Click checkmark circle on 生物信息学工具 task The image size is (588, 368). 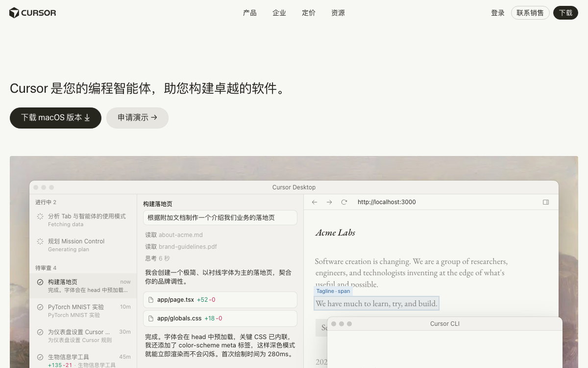(40, 357)
